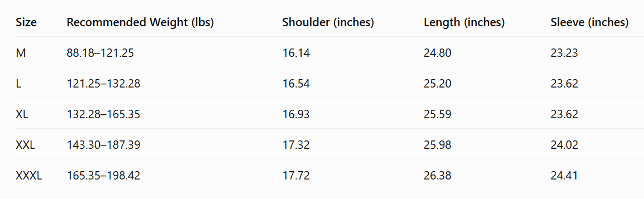This screenshot has height=199, width=644.
Task: Select sleeve value 24.41
Action: [564, 176]
